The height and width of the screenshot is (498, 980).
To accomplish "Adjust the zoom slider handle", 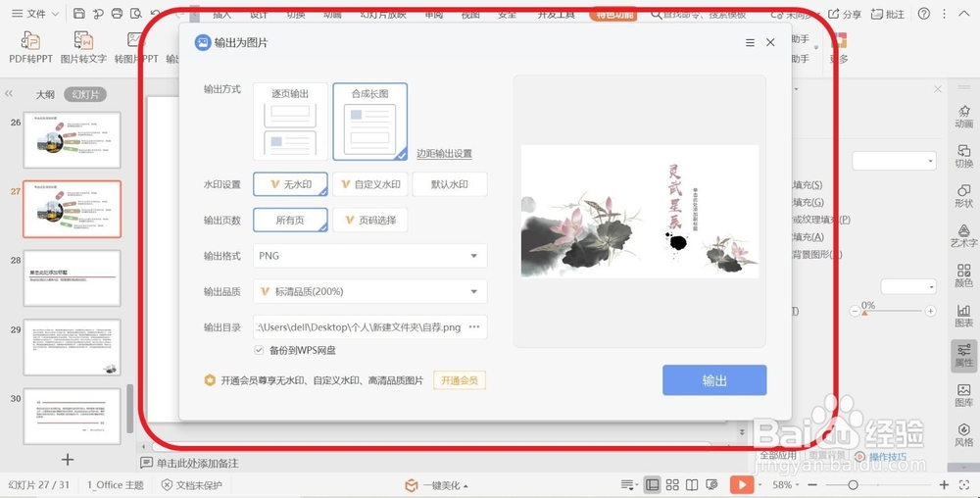I will (x=853, y=485).
